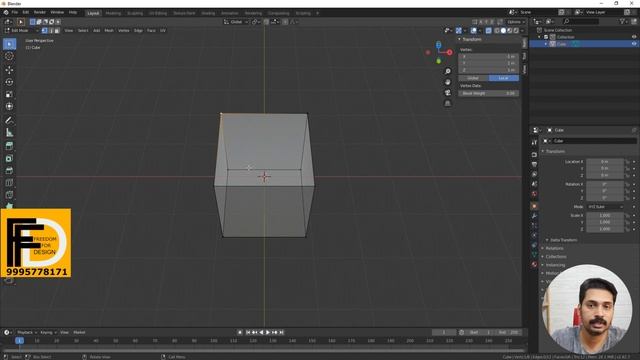Select the Select Box tool

tap(9, 44)
